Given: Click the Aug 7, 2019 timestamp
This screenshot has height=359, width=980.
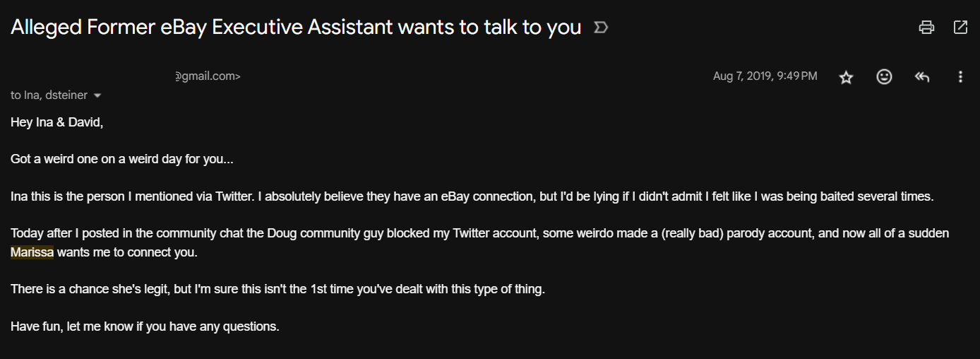Looking at the screenshot, I should (x=765, y=76).
